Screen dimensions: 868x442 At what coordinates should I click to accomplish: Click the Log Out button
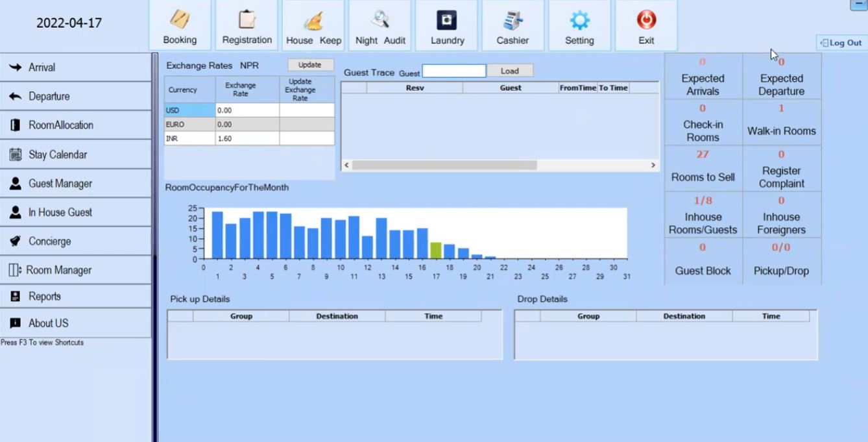tap(840, 43)
